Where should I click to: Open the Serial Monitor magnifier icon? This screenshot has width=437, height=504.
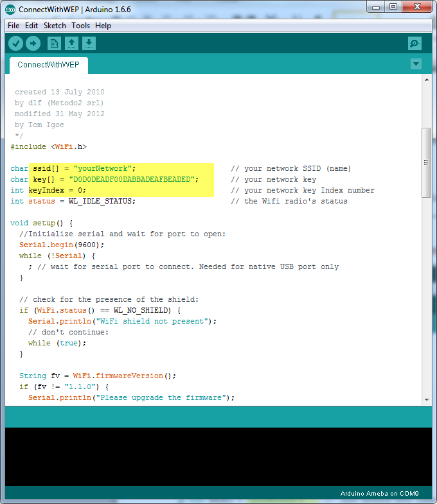coord(415,44)
